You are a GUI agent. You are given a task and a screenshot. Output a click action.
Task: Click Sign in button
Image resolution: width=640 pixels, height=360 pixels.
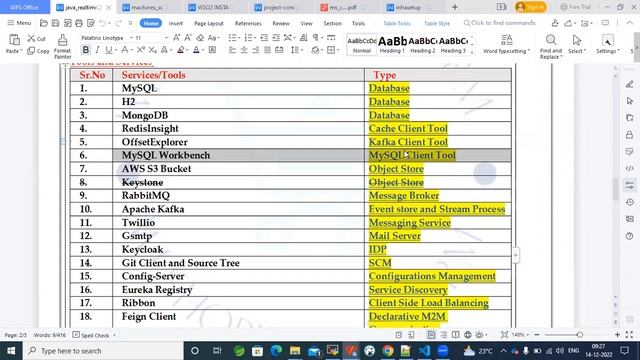coord(531,7)
